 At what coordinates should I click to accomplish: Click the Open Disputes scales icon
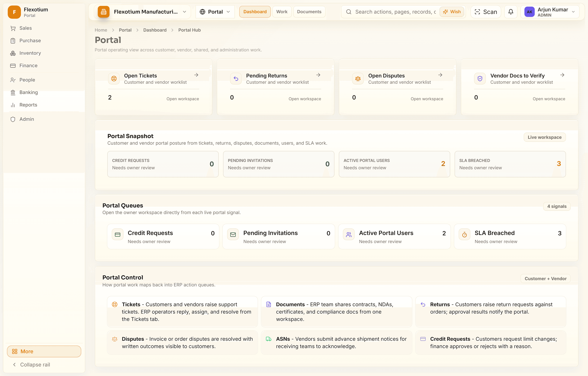[x=358, y=79]
